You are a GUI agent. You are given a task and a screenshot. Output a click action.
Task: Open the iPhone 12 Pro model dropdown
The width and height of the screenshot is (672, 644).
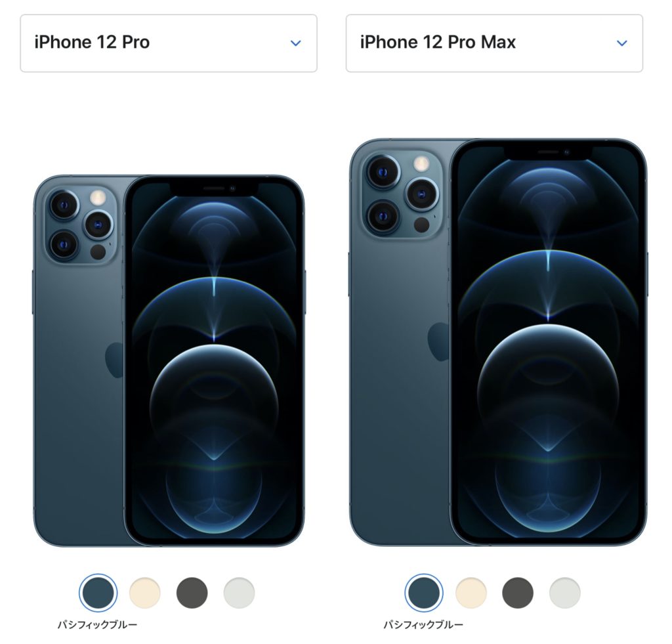click(x=169, y=43)
